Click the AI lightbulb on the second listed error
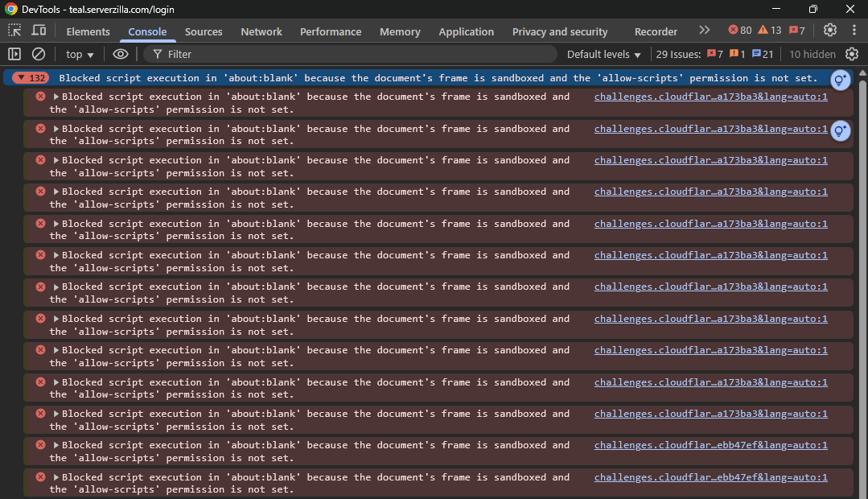This screenshot has width=868, height=499. pos(841,131)
